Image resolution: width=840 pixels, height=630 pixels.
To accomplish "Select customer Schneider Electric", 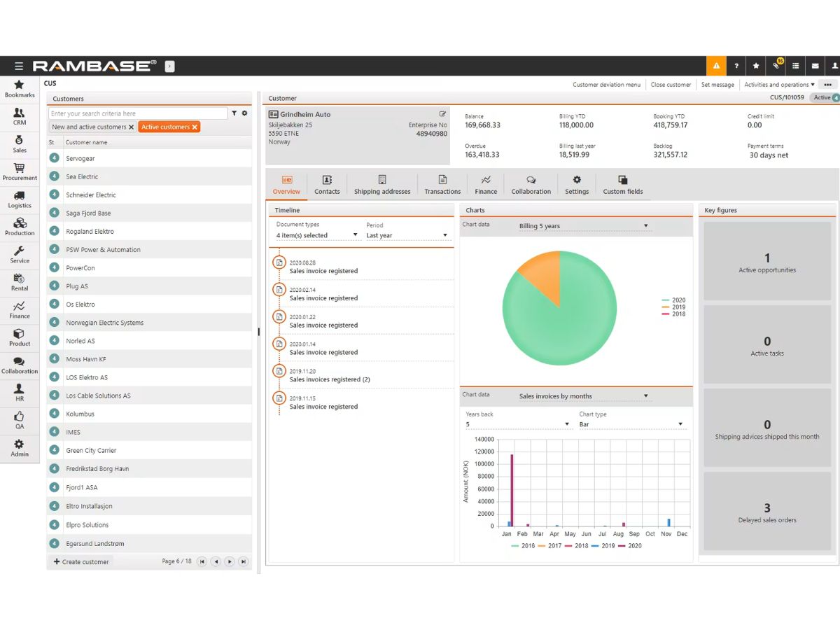I will pyautogui.click(x=149, y=195).
